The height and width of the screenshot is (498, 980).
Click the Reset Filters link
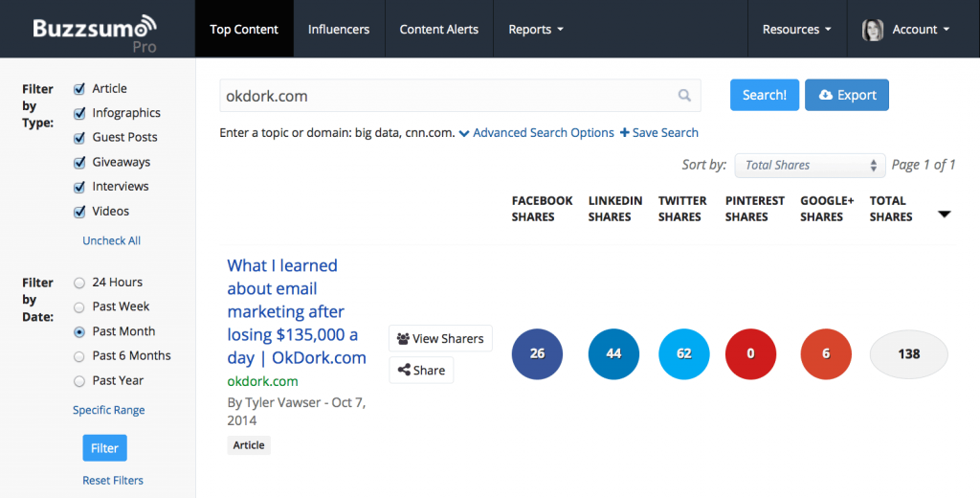pos(113,481)
